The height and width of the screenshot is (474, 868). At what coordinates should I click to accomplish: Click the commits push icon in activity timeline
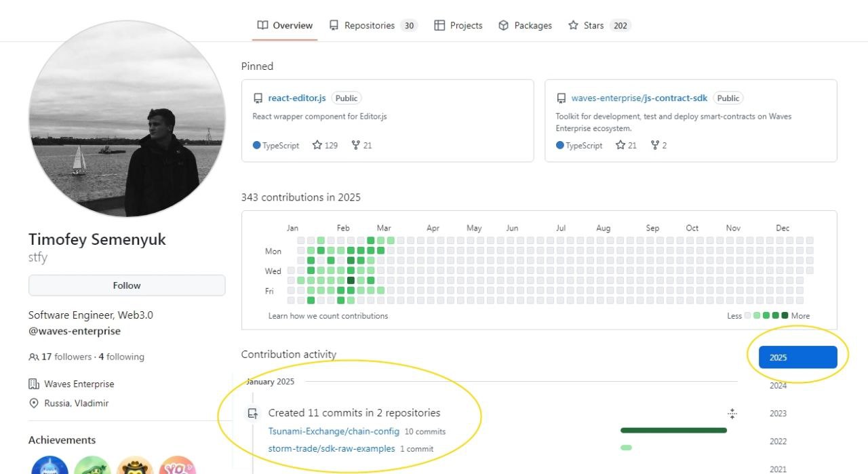[x=252, y=413]
